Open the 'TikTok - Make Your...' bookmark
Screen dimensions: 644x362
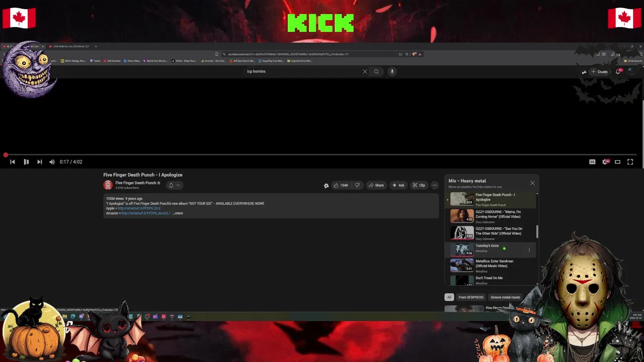click(x=184, y=61)
